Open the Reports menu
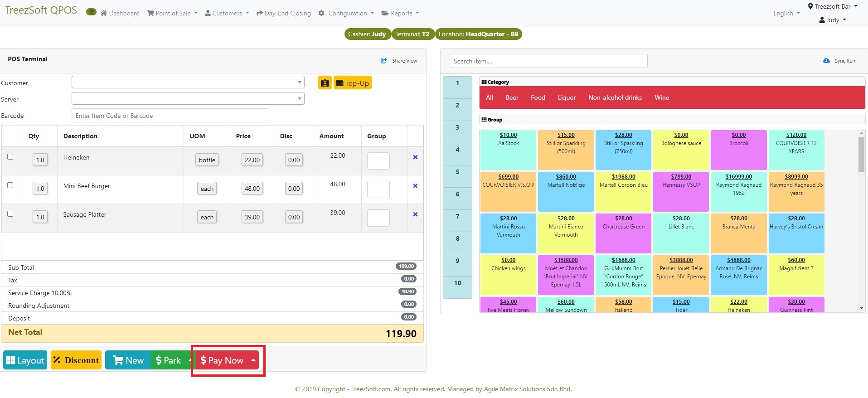The height and width of the screenshot is (398, 868). [x=400, y=13]
